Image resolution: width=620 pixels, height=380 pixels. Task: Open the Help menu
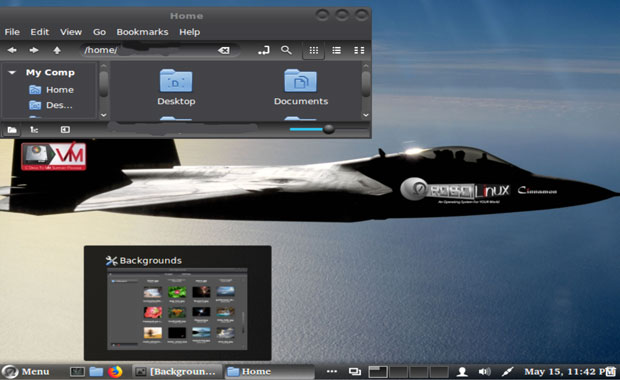click(189, 32)
